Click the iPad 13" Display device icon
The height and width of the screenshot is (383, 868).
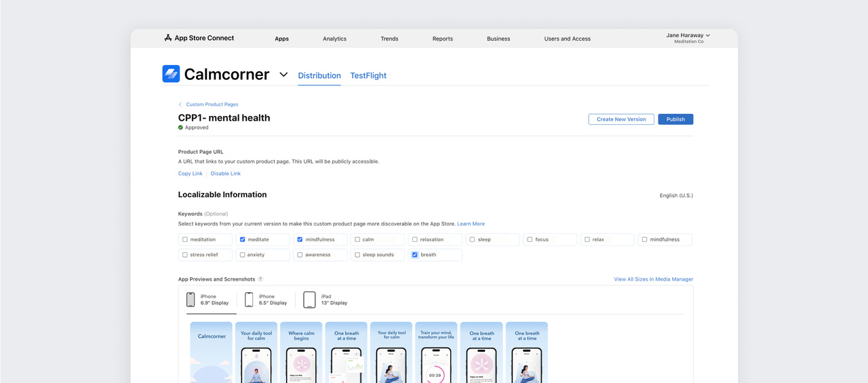coord(309,300)
